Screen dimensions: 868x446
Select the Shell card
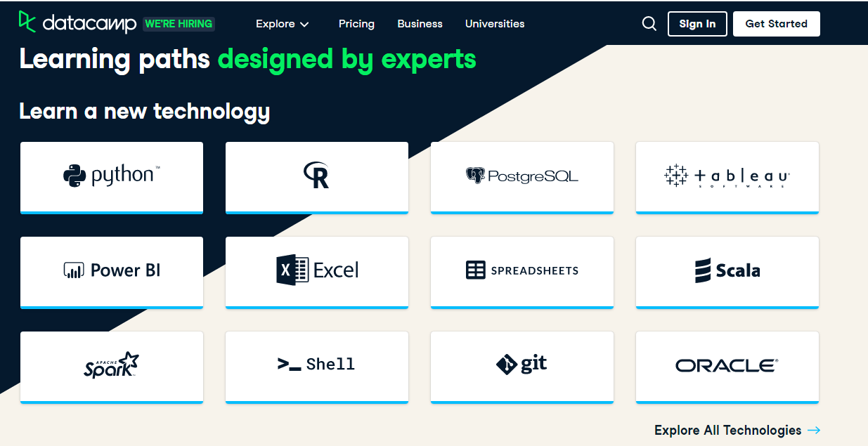tap(317, 367)
